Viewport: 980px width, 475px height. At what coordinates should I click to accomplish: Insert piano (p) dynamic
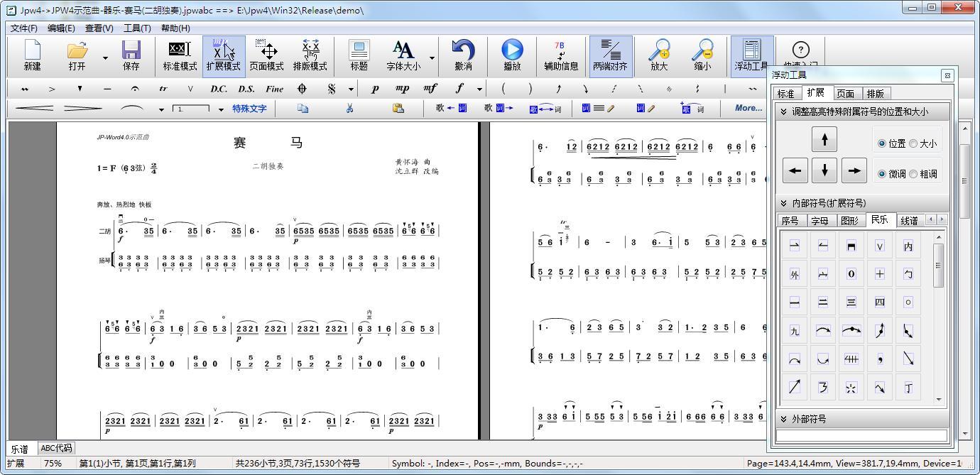[x=375, y=89]
